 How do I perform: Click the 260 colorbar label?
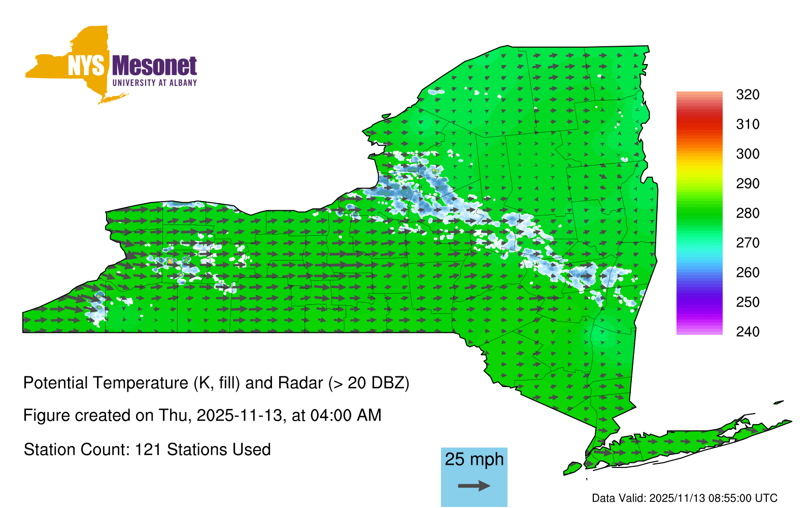pyautogui.click(x=748, y=273)
